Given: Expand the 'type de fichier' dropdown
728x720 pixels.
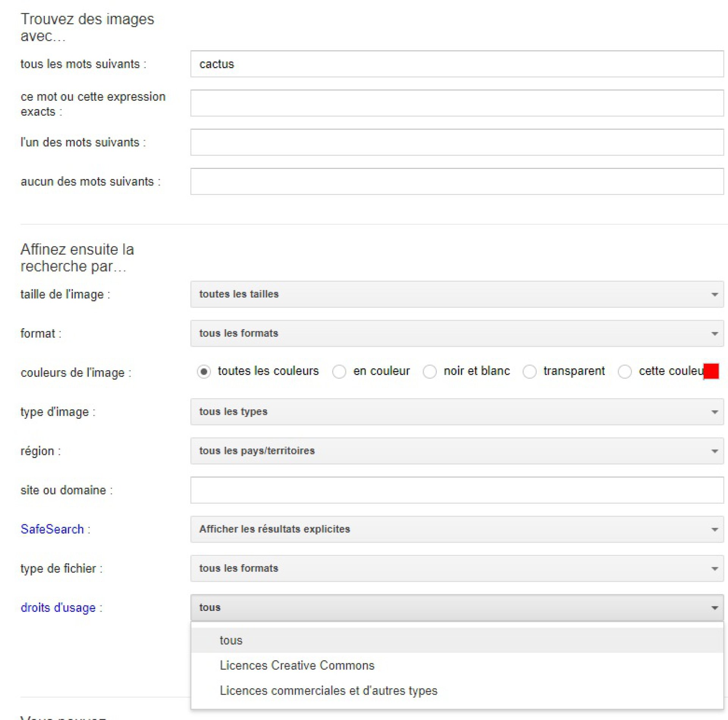Looking at the screenshot, I should pyautogui.click(x=457, y=568).
